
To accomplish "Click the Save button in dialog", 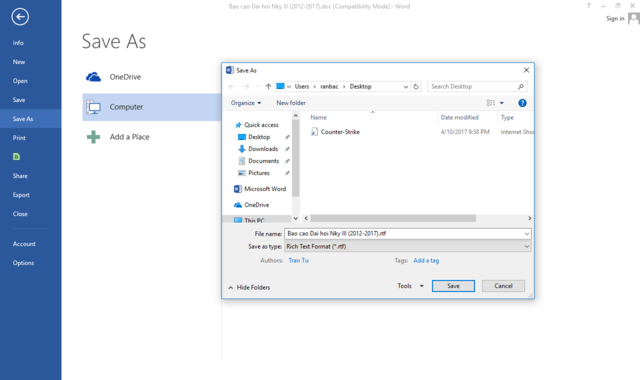I will click(453, 286).
